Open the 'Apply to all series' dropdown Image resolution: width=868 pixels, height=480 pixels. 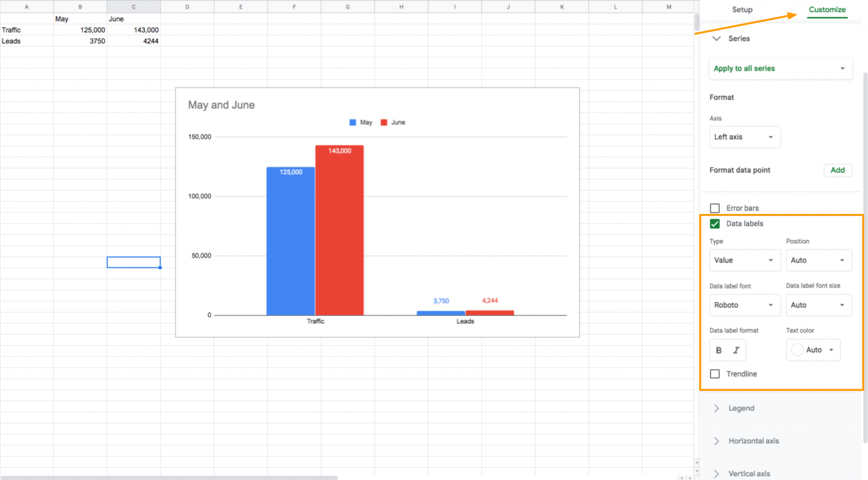click(x=780, y=68)
